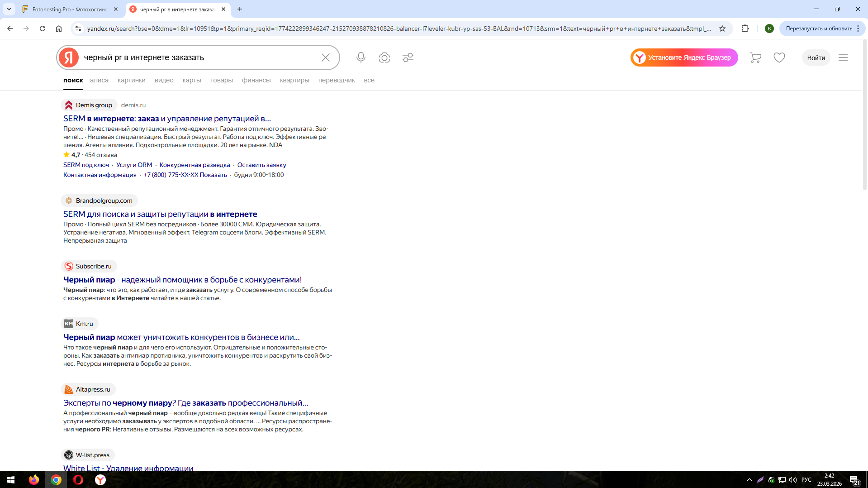Open Subscribe.ru Черный пиар result

(182, 280)
